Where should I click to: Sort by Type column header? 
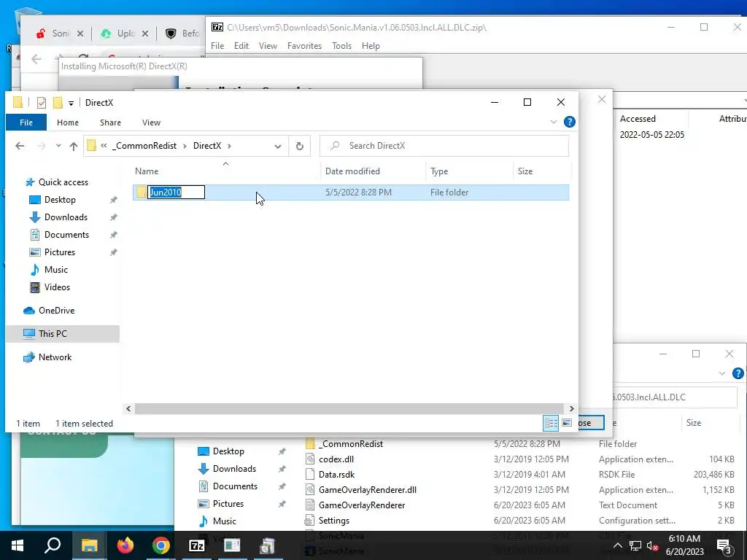[470, 171]
